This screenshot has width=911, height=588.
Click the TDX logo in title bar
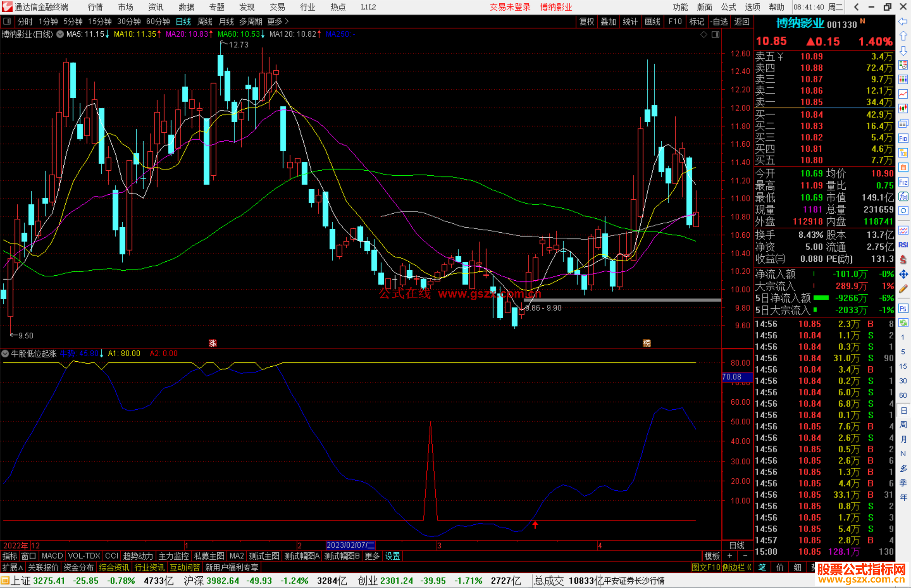pos(7,7)
